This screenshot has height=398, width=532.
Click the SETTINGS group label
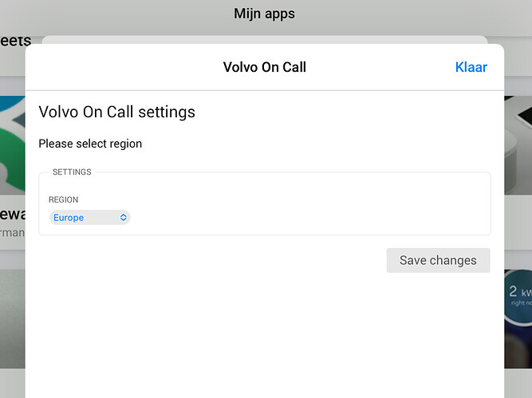coord(72,172)
